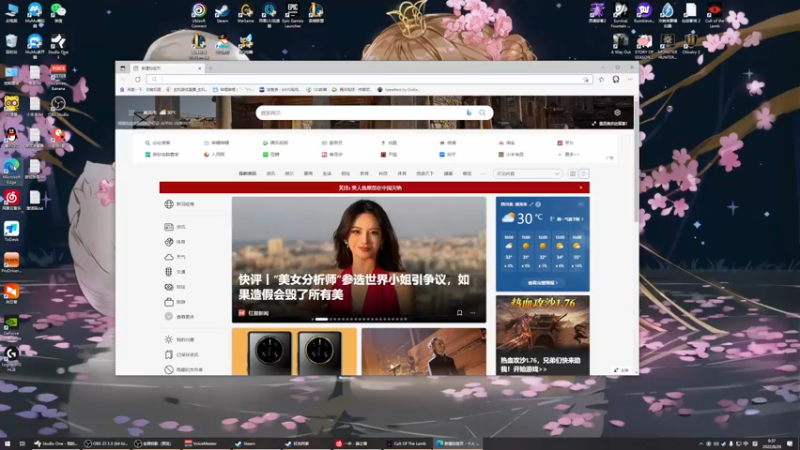Expand the 'see more' arrow in the news sidebar
Image resolution: width=800 pixels, height=450 pixels.
pos(169,317)
